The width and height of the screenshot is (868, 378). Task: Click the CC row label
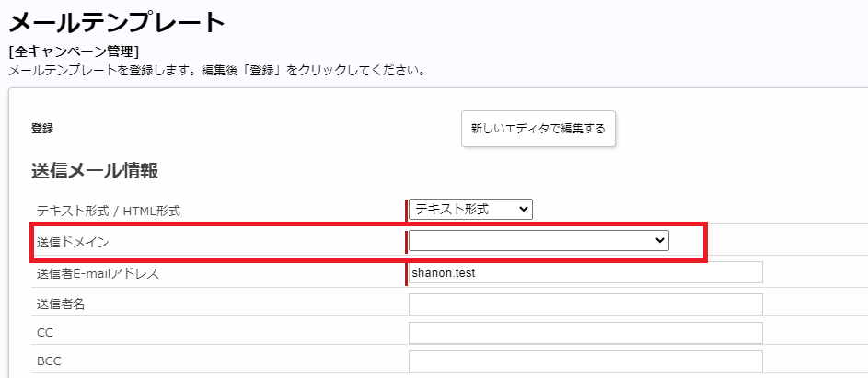45,333
